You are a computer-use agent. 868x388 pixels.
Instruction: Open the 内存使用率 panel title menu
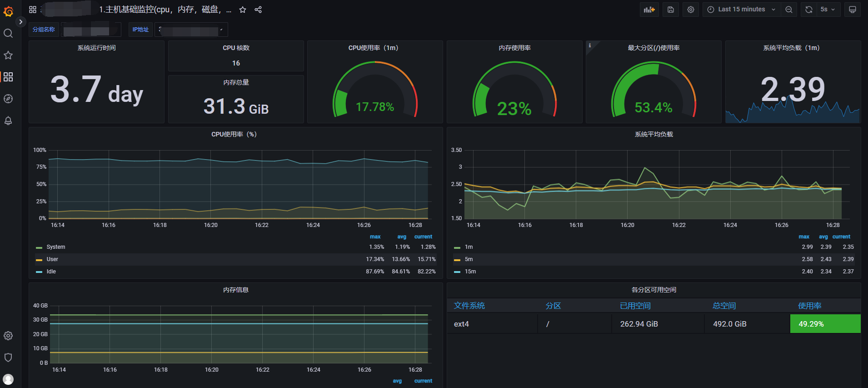point(514,48)
